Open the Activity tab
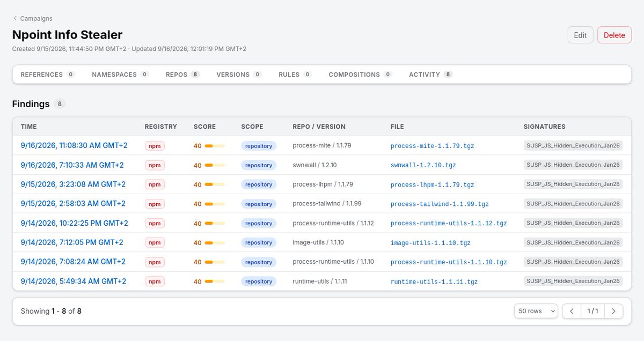This screenshot has height=341, width=644. tap(430, 75)
